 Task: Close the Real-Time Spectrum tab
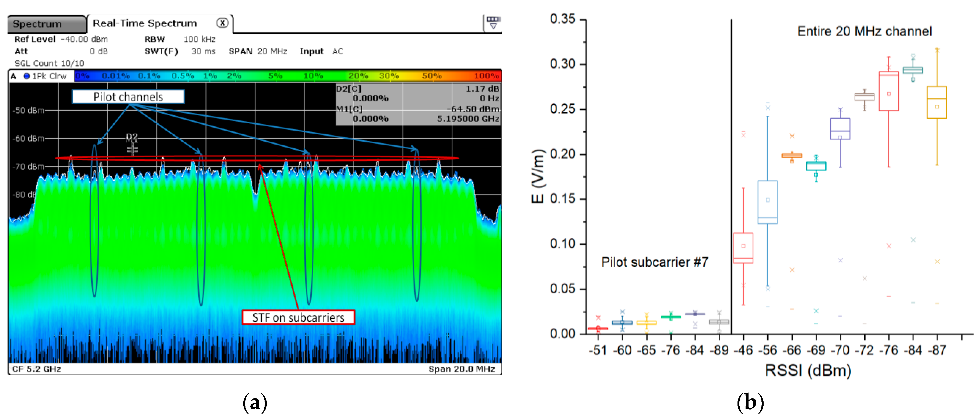click(223, 23)
